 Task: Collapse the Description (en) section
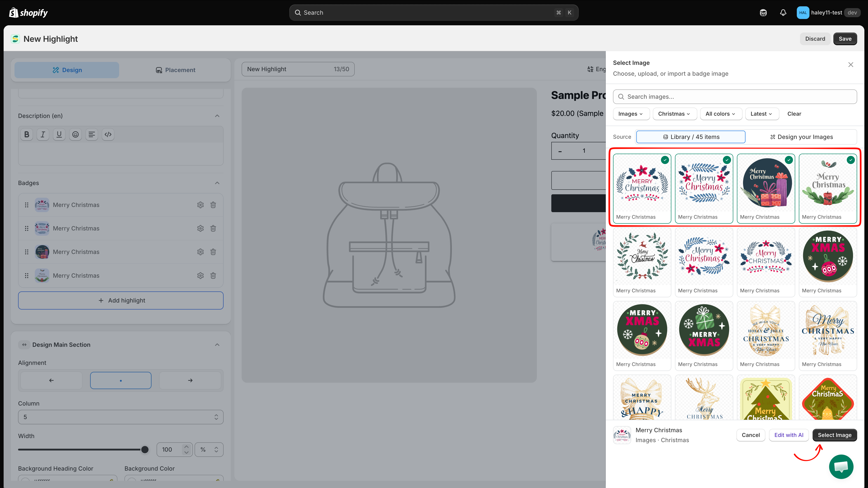(x=217, y=116)
